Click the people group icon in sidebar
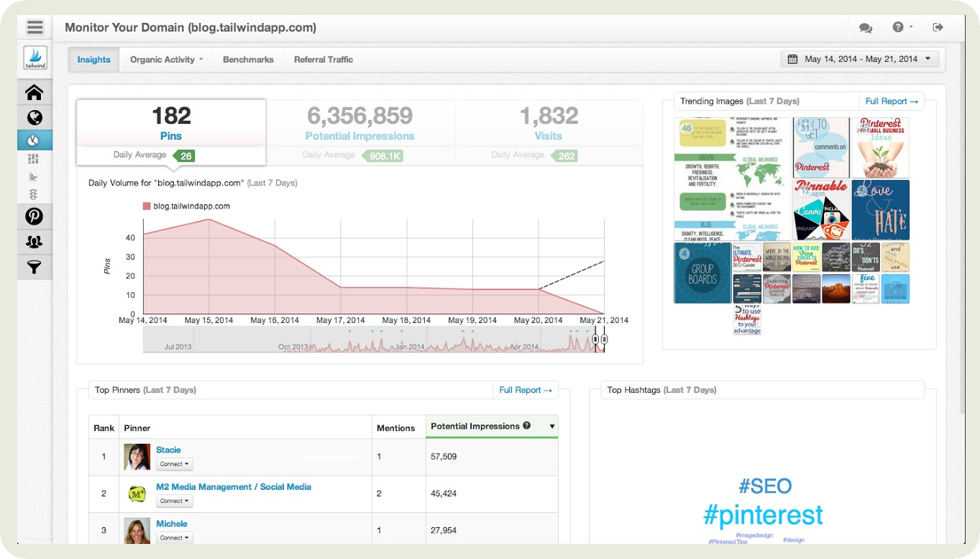This screenshot has height=559, width=980. [35, 242]
